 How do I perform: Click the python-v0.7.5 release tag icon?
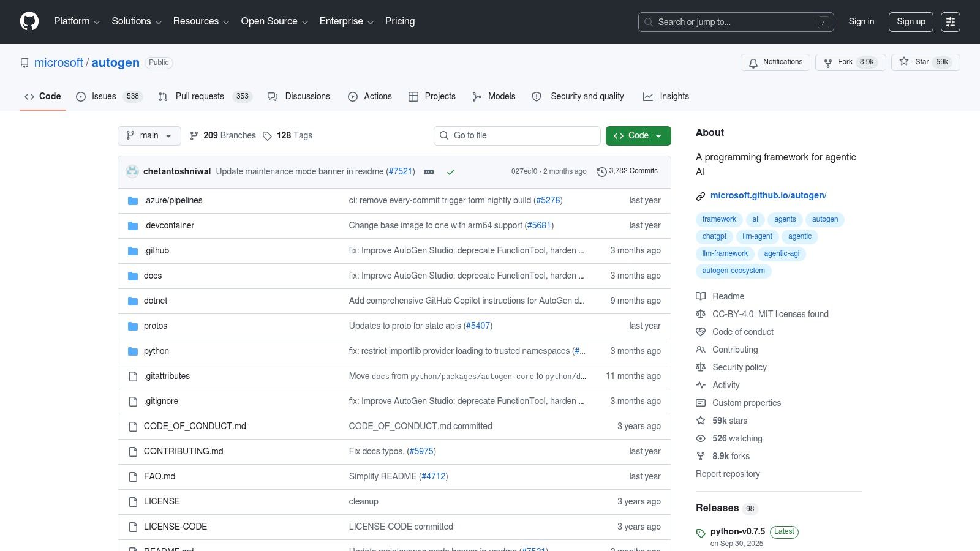[x=701, y=533]
